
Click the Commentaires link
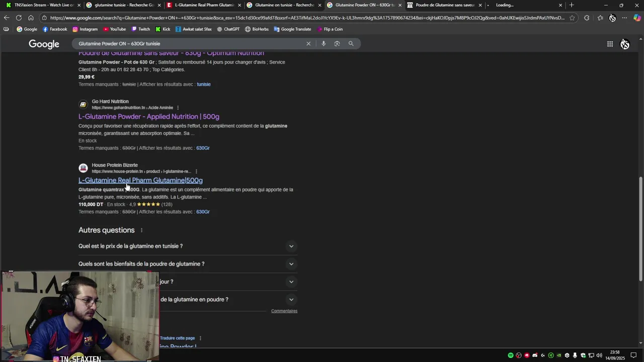284,311
